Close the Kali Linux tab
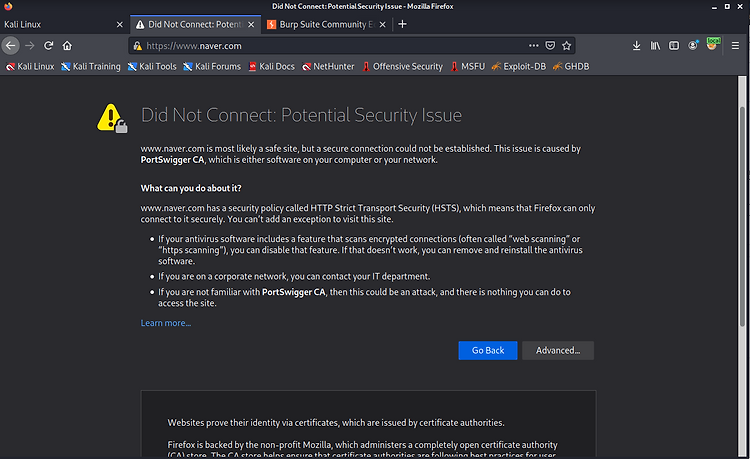This screenshot has width=750, height=459. 120,24
